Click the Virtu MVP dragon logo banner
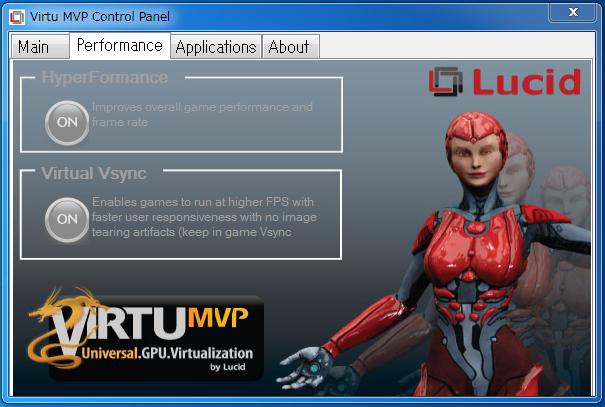This screenshot has width=605, height=407. [x=146, y=333]
